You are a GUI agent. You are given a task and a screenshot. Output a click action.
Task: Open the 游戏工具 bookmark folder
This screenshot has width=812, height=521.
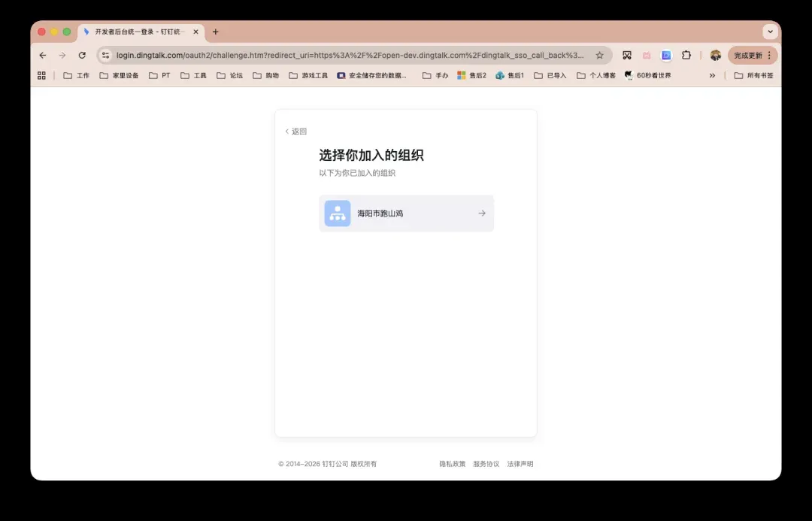(x=308, y=76)
